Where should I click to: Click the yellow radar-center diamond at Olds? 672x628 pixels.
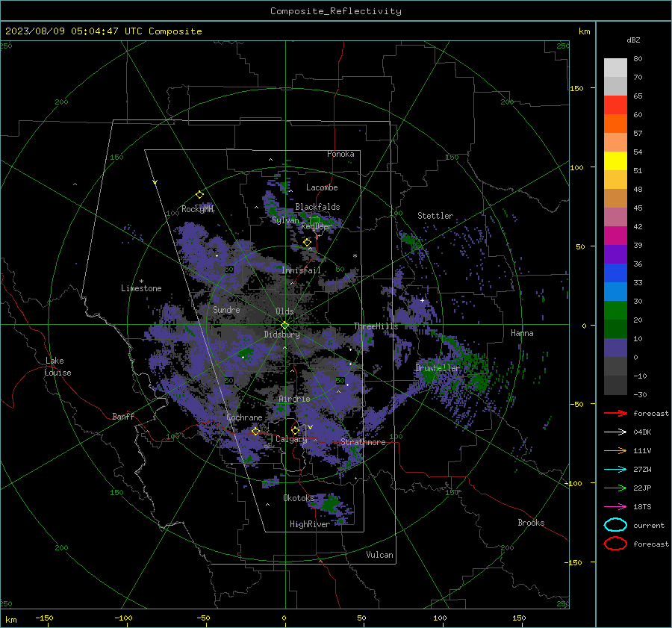(284, 325)
